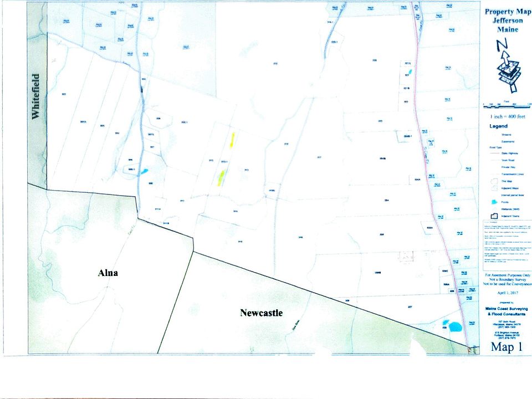Select the "Newcastle" town label
This screenshot has height=399, width=532.
[261, 313]
